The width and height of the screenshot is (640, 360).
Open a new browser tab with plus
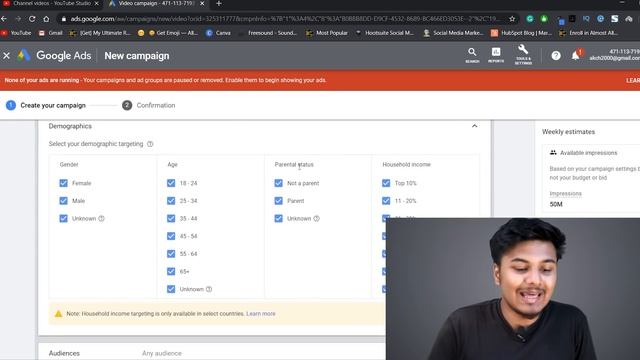219,4
